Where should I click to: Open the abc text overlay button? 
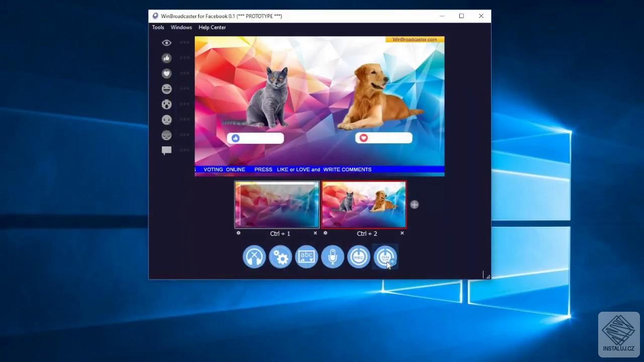click(306, 257)
